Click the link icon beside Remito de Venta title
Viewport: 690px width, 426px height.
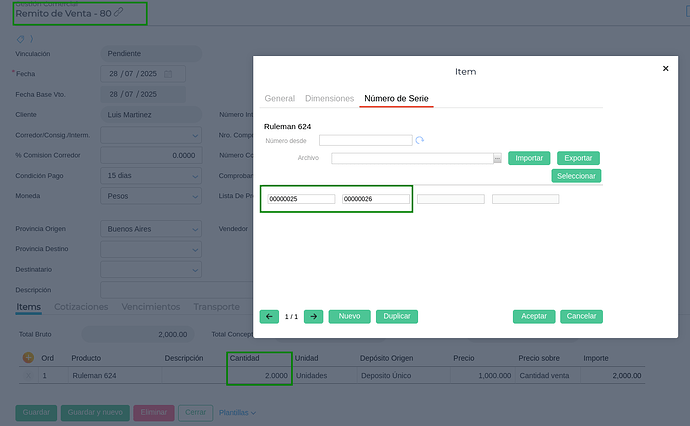coord(119,12)
